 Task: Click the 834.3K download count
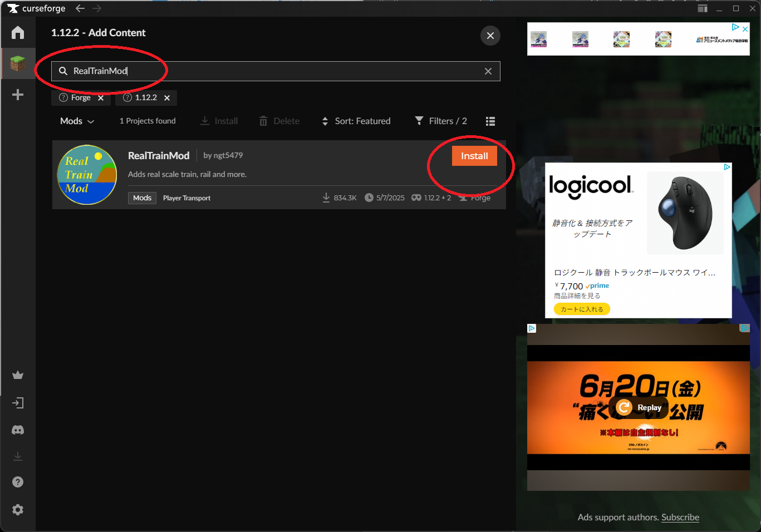tap(340, 198)
